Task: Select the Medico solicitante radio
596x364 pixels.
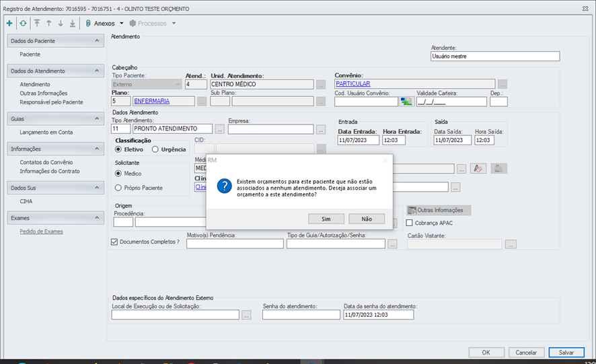Action: click(118, 174)
